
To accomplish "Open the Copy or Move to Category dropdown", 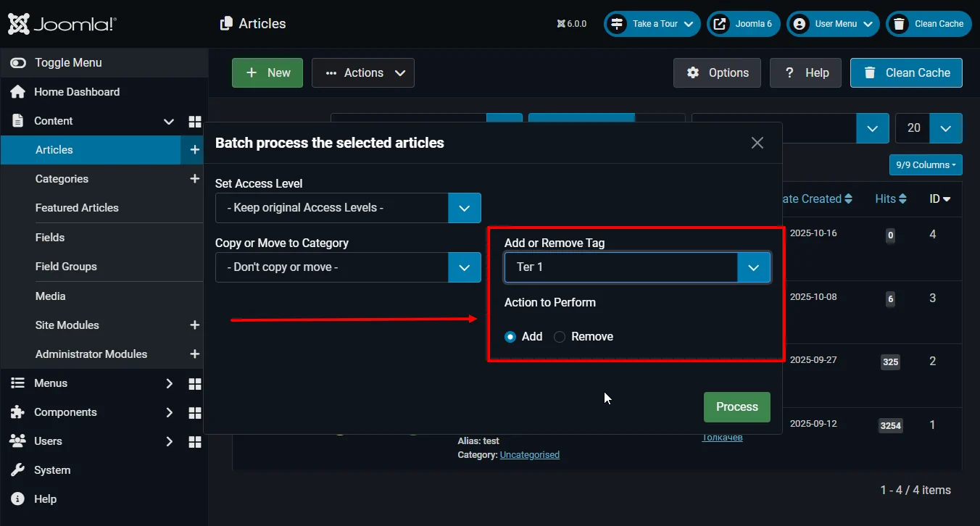I will coord(348,267).
